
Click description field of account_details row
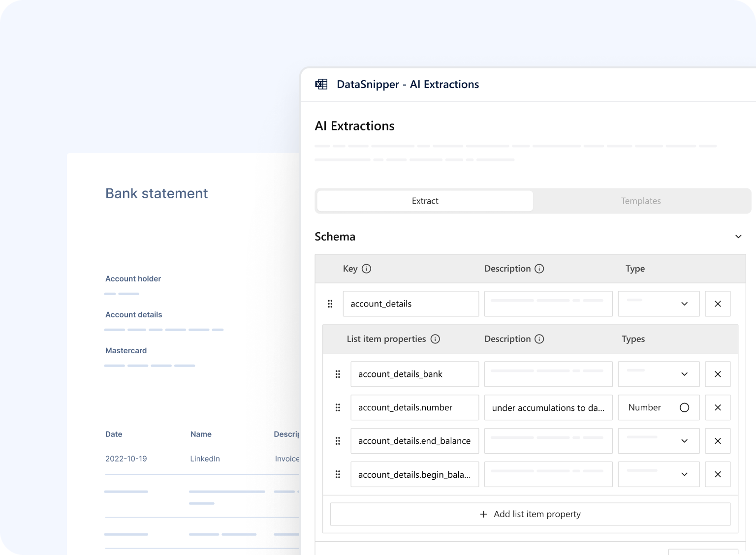point(548,304)
